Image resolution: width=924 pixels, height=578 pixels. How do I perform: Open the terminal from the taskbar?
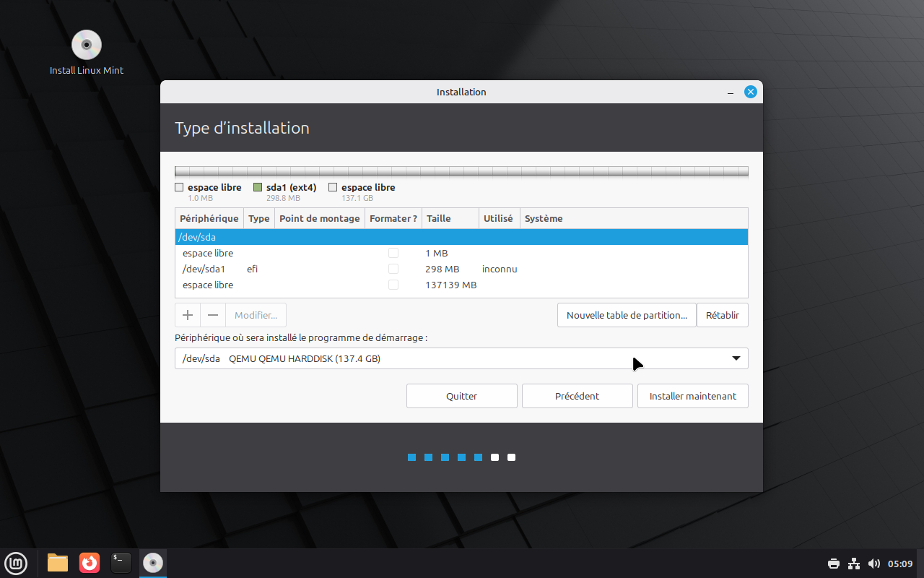[121, 563]
